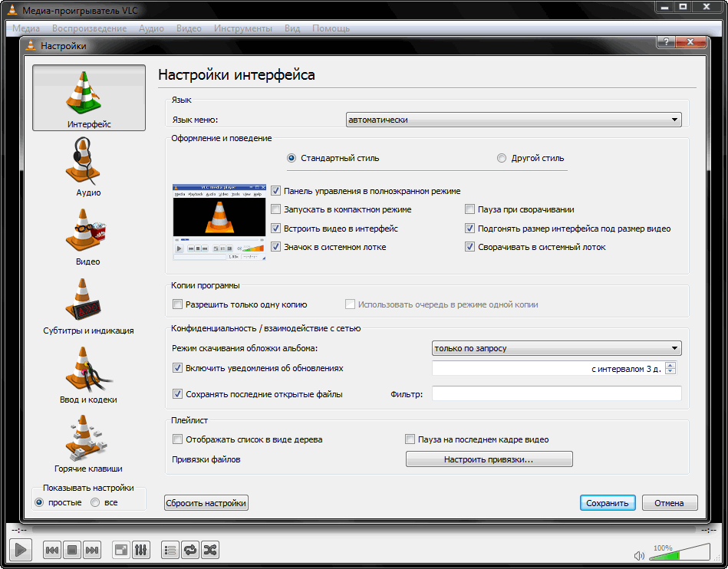The height and width of the screenshot is (569, 728).
Task: Open the album cover download mode dropdown
Action: tap(556, 348)
